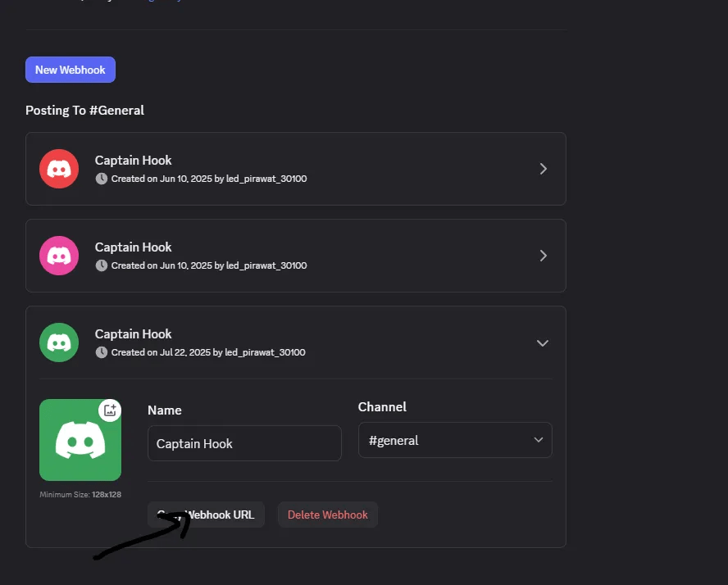Click the Created on Jul 22, 2025 text

[x=207, y=352]
